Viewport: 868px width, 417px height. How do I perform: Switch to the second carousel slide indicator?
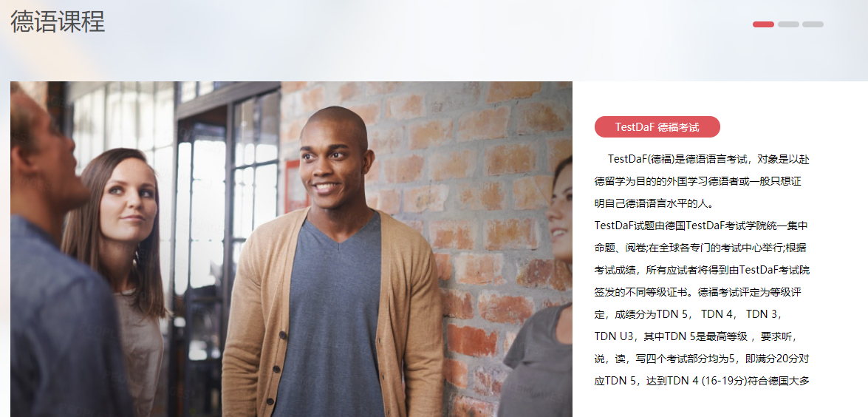click(788, 24)
